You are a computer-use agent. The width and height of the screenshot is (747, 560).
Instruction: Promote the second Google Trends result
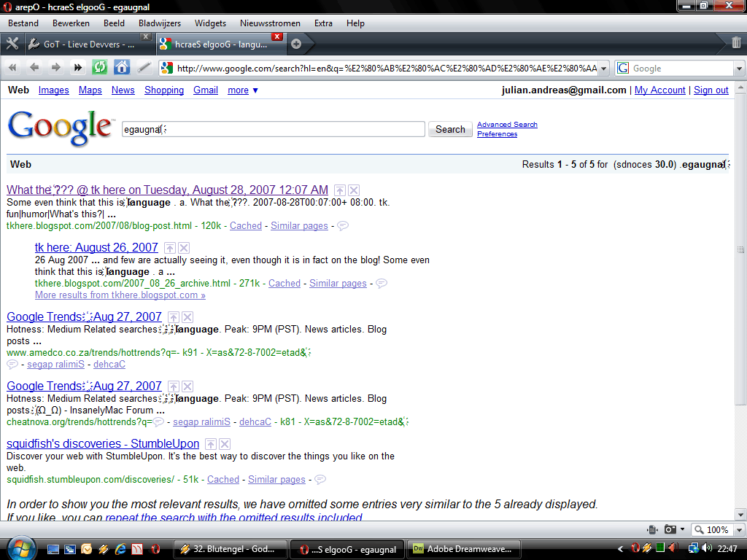click(x=174, y=386)
